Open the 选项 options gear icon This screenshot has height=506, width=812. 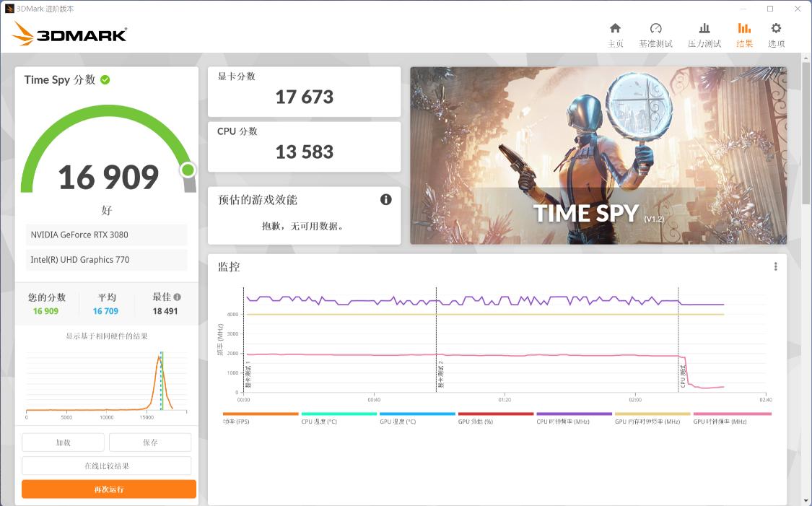[776, 29]
